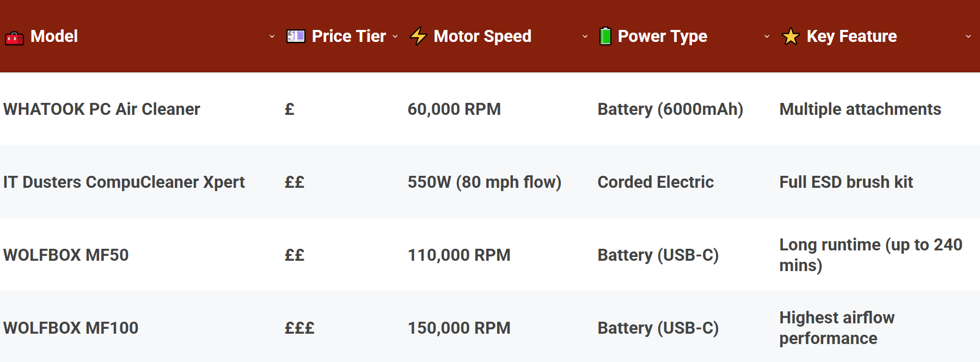This screenshot has height=362, width=980.
Task: Open the Power Type column dropdown arrow
Action: pyautogui.click(x=767, y=36)
